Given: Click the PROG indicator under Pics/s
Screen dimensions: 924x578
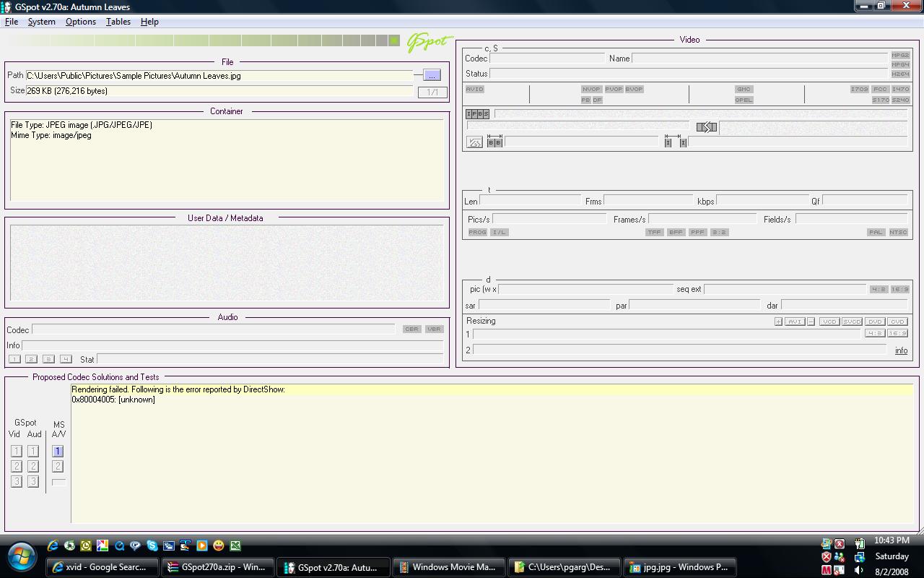Looking at the screenshot, I should [477, 232].
